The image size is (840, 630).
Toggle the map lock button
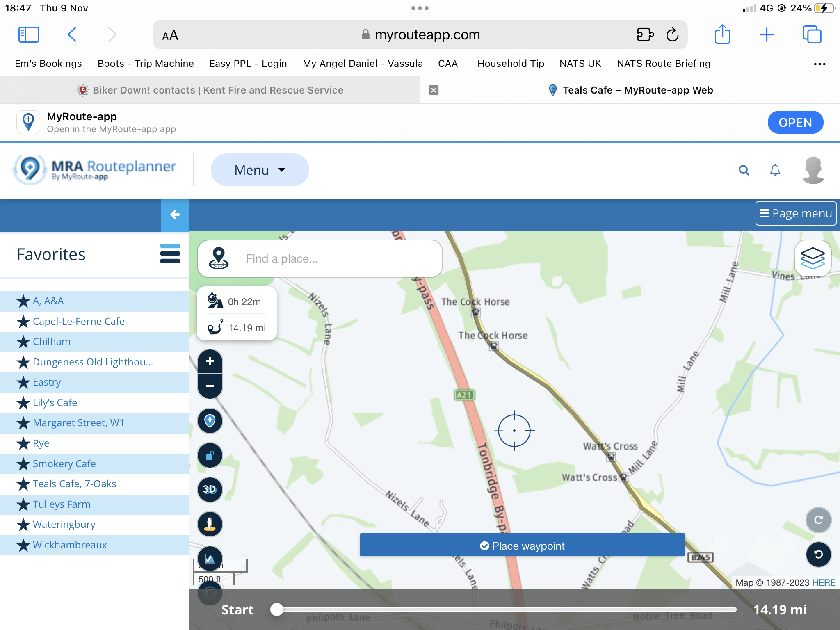point(210,455)
